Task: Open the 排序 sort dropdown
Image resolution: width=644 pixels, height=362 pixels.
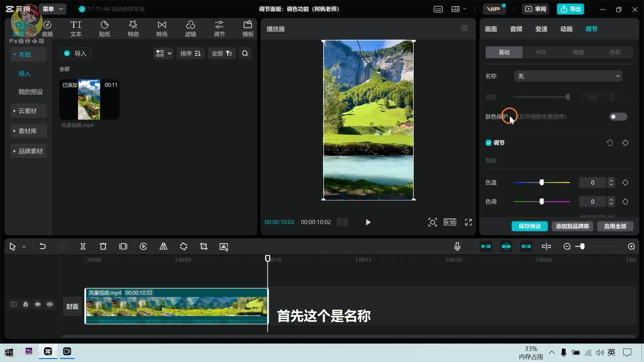Action: pyautogui.click(x=191, y=53)
